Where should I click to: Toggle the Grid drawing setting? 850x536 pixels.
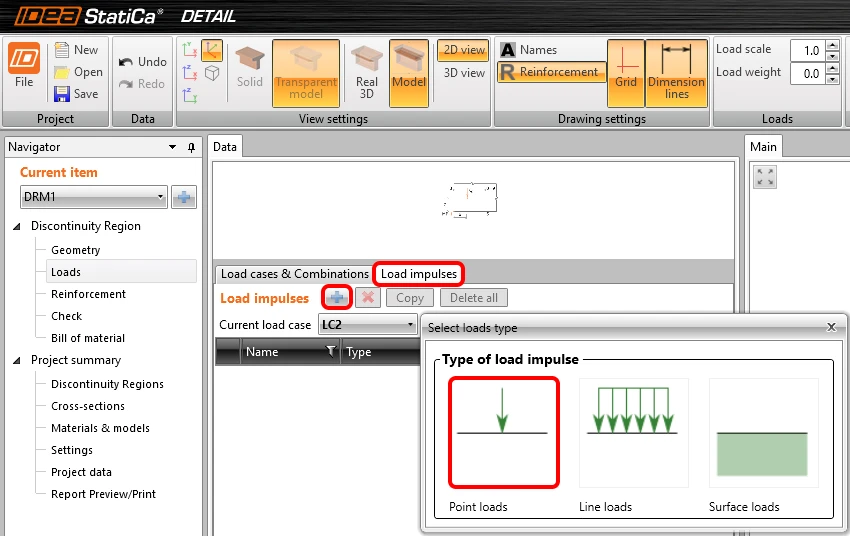pyautogui.click(x=626, y=73)
